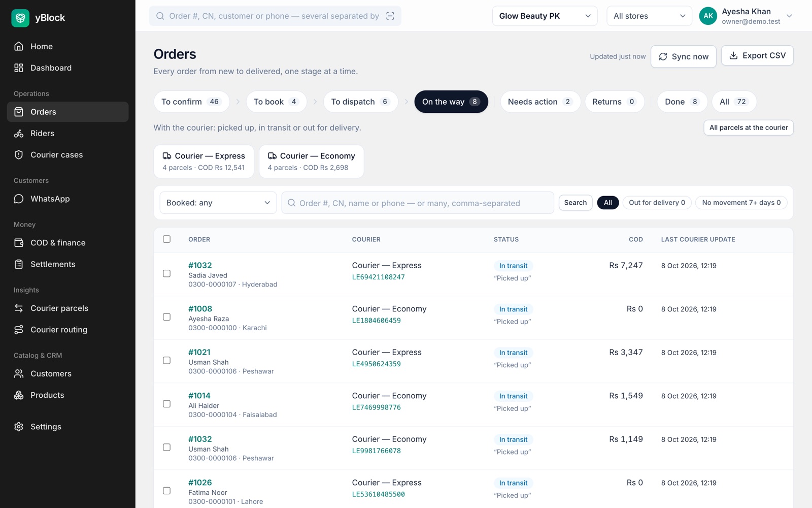Switch to the Needs action tab
This screenshot has height=508, width=812.
click(540, 102)
